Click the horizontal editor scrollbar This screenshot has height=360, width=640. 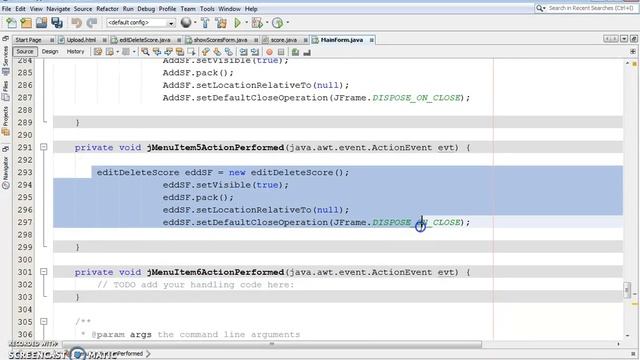[x=272, y=344]
